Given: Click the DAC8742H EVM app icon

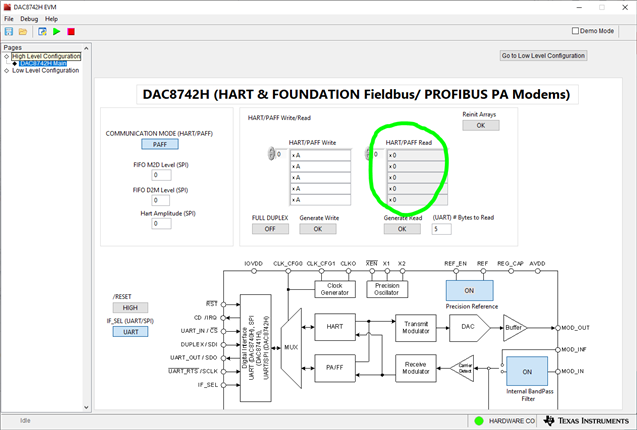Looking at the screenshot, I should pos(7,7).
